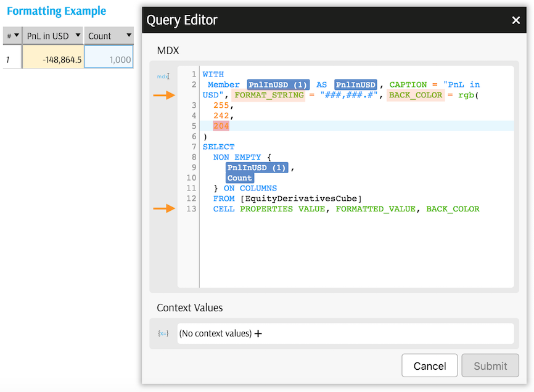Click the highlighted 204 value on line 5

click(x=221, y=126)
